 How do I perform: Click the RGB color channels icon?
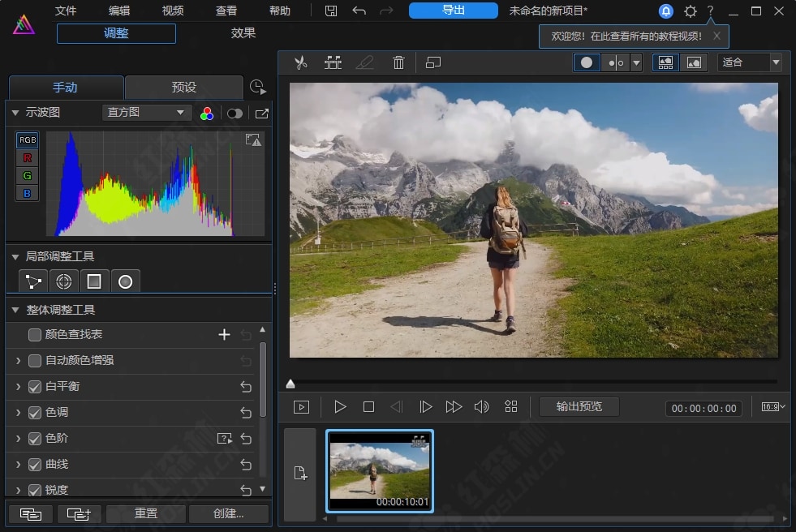click(207, 114)
